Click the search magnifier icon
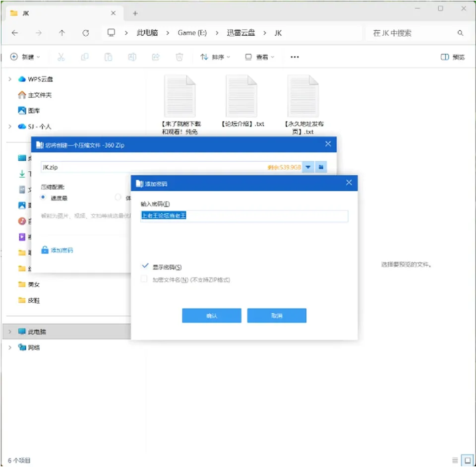This screenshot has width=476, height=467. tap(460, 33)
